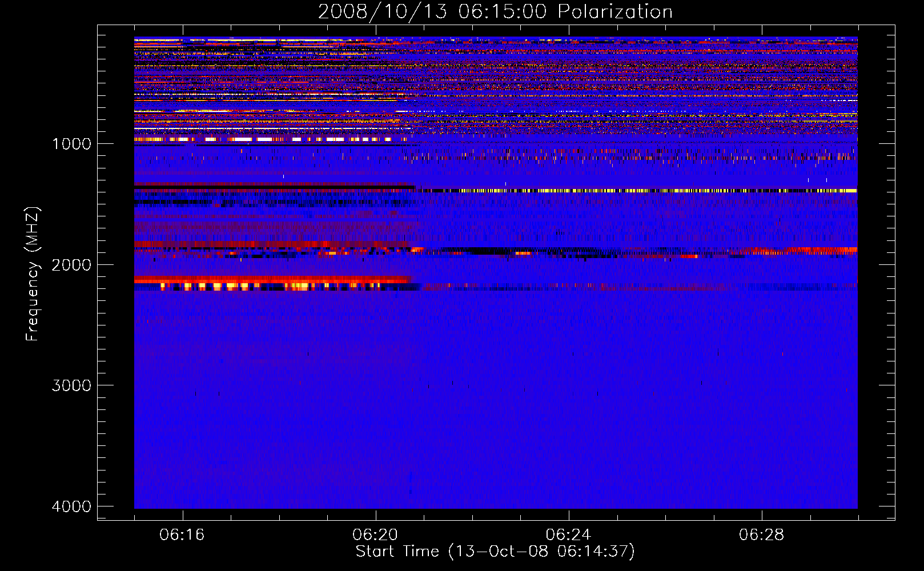The image size is (924, 571).
Task: Click the 'Start Time (13-Oct-08 06:14:37)' label
Action: pos(495,552)
